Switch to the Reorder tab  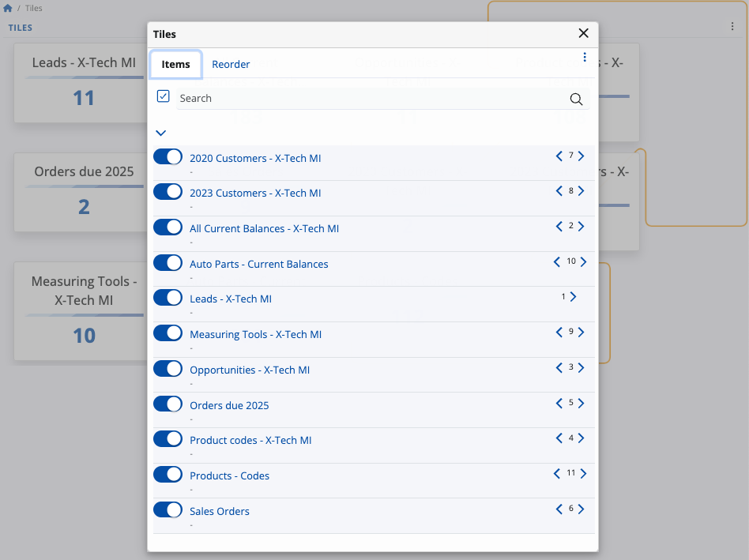(231, 65)
